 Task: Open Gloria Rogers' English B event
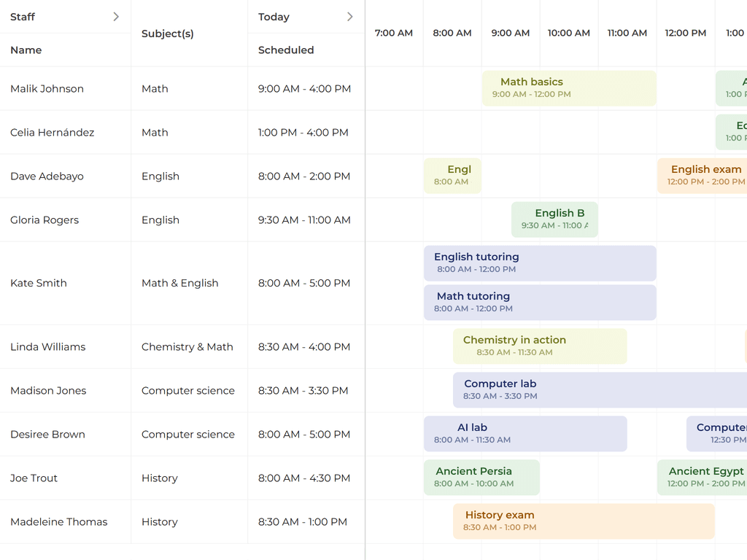554,219
